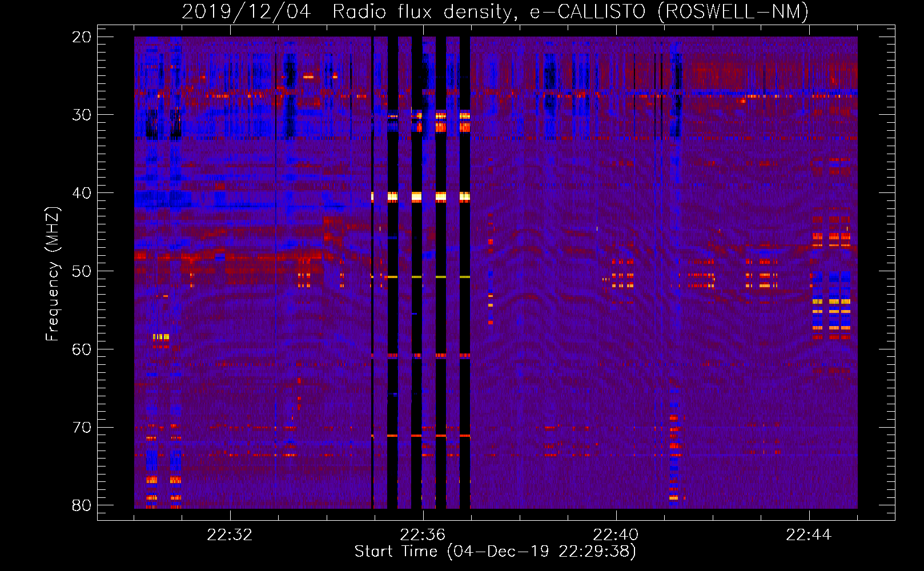Click the 50 frequency tick label
Image resolution: width=924 pixels, height=571 pixels.
(x=82, y=271)
